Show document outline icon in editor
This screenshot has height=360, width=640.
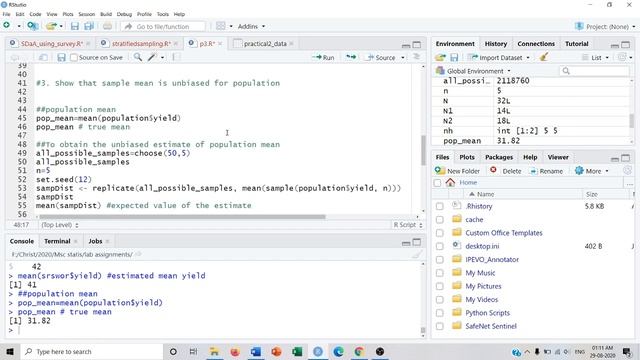417,57
